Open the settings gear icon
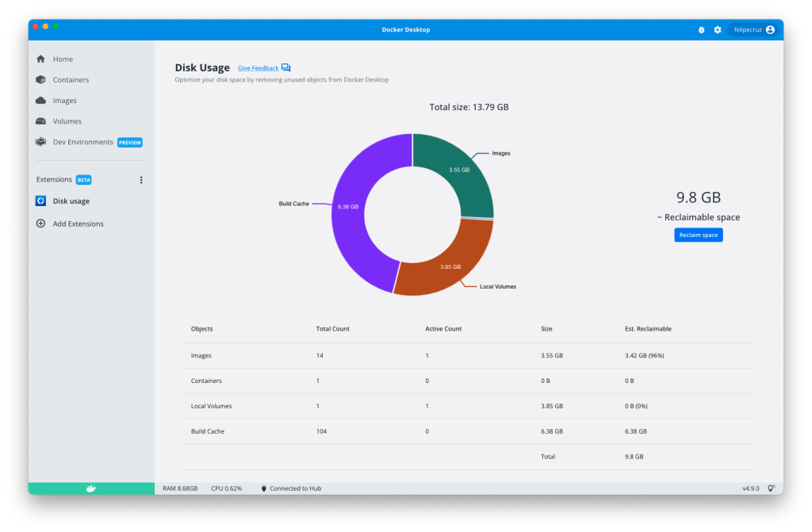 click(x=717, y=30)
